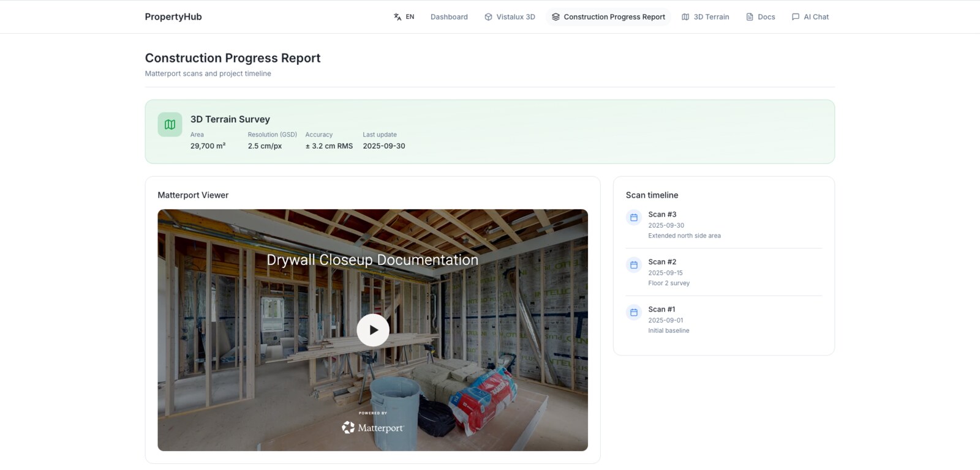Image resolution: width=980 pixels, height=470 pixels.
Task: Click the Vistalux 3D cube icon
Action: coord(488,17)
